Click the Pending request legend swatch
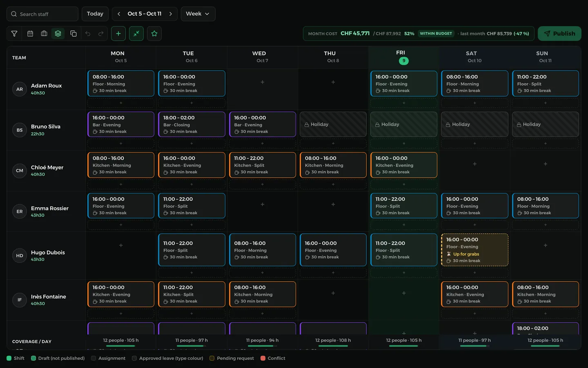Screen dimensions: 588x368 [x=212, y=358]
